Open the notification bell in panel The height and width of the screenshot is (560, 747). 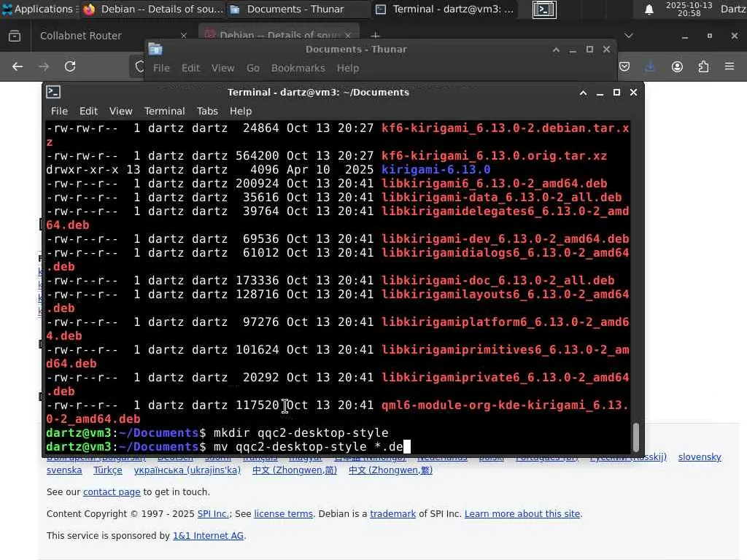649,9
